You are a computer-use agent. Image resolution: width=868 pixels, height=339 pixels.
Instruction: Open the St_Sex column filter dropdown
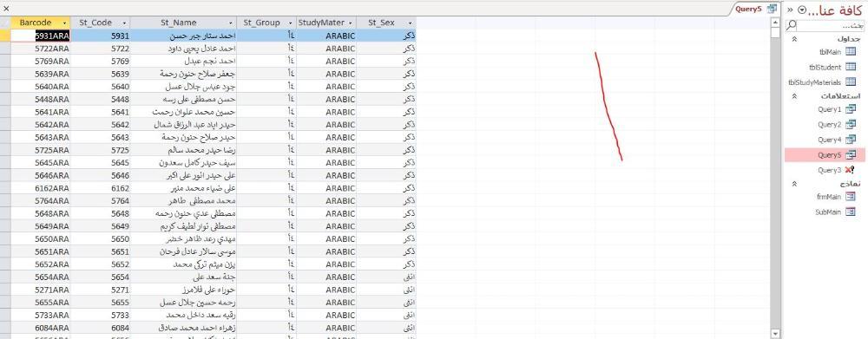coord(410,23)
